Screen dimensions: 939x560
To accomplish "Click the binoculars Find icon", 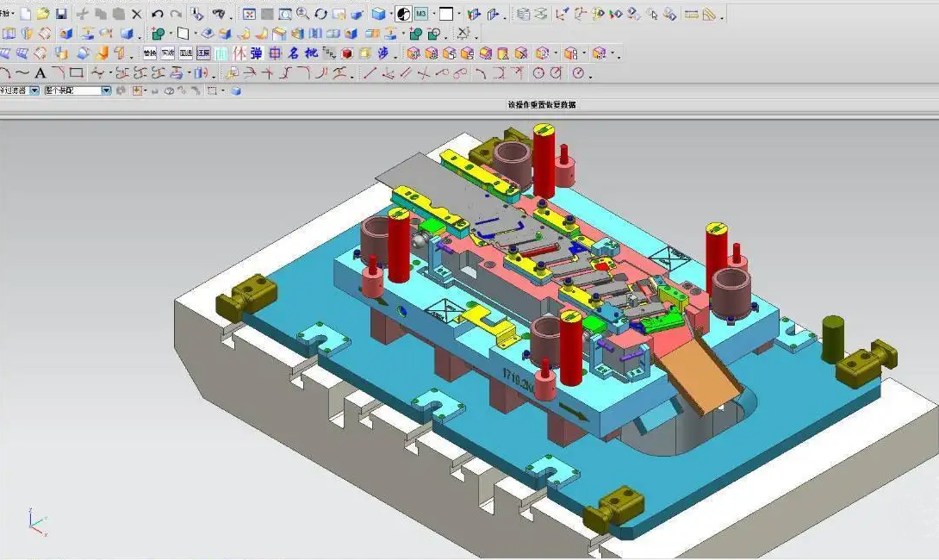I will [220, 14].
